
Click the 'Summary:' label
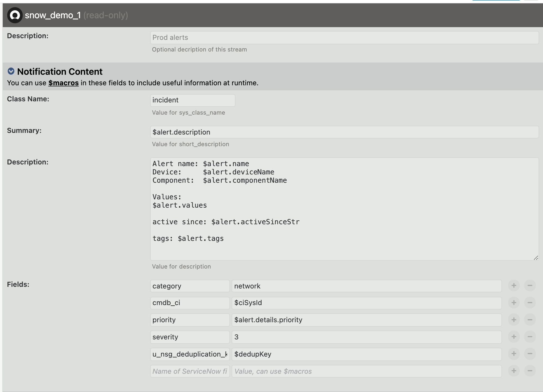[x=24, y=130]
